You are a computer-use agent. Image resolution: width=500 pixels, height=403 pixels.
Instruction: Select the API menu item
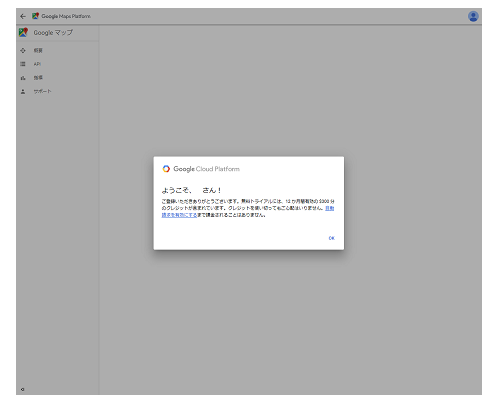point(37,64)
